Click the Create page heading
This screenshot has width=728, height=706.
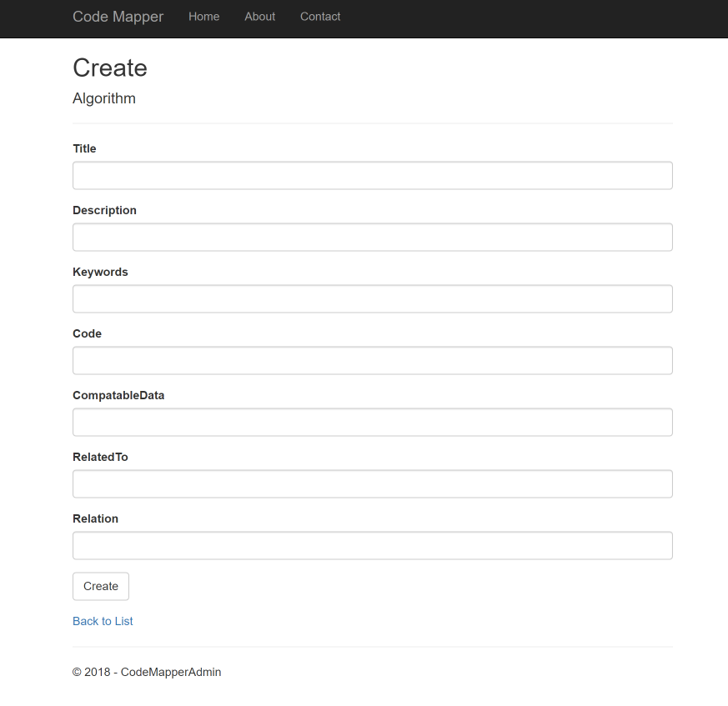[110, 68]
